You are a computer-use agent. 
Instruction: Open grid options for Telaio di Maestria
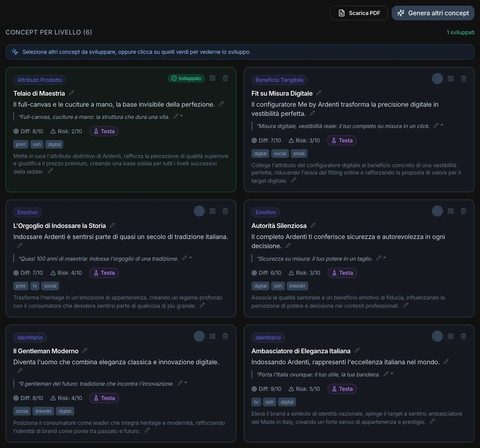click(213, 78)
